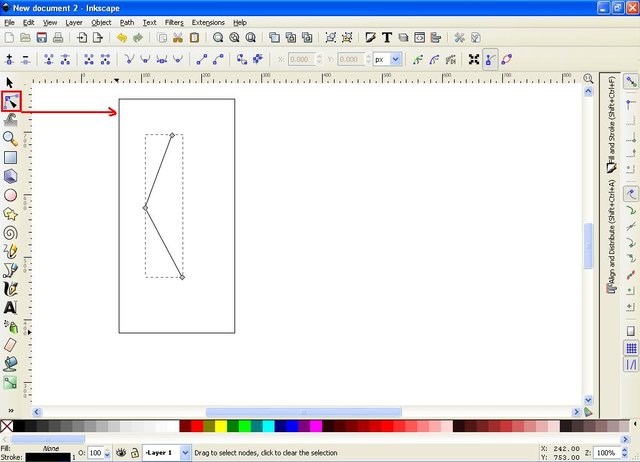Open the XML Editor icon
This screenshot has height=462, width=640.
click(x=419, y=38)
